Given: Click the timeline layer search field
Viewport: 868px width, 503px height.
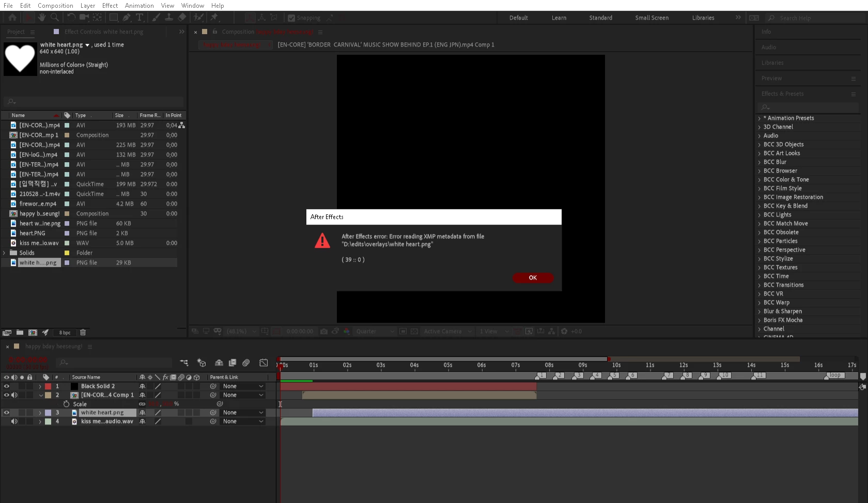Looking at the screenshot, I should click(x=114, y=363).
